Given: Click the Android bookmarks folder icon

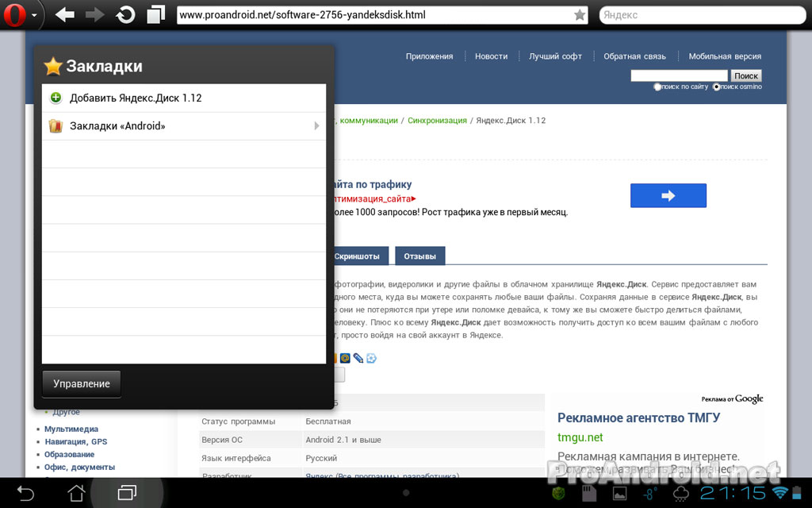Looking at the screenshot, I should pos(56,126).
